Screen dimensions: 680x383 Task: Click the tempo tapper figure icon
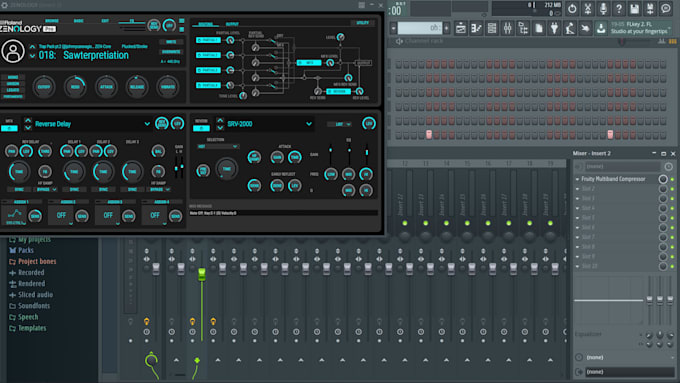[570, 29]
